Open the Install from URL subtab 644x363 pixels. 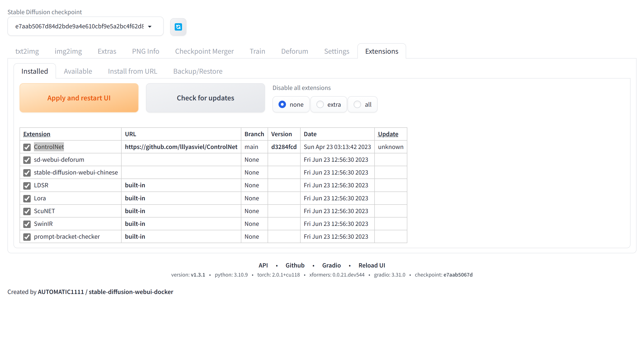(x=133, y=71)
